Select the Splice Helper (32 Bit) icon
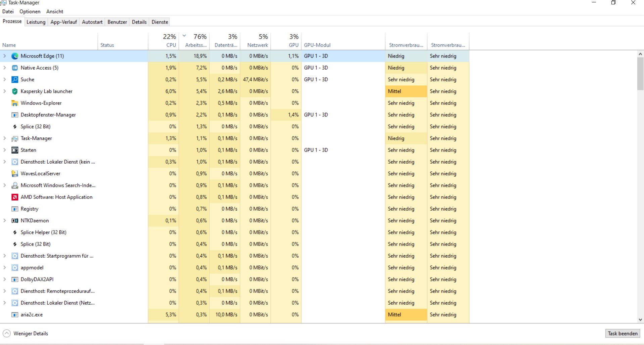Screen dimensions: 644x345 (15, 232)
